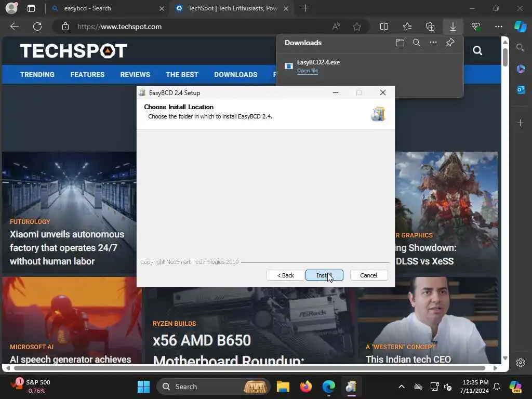
Task: Go back with the < Back button
Action: coord(285,275)
